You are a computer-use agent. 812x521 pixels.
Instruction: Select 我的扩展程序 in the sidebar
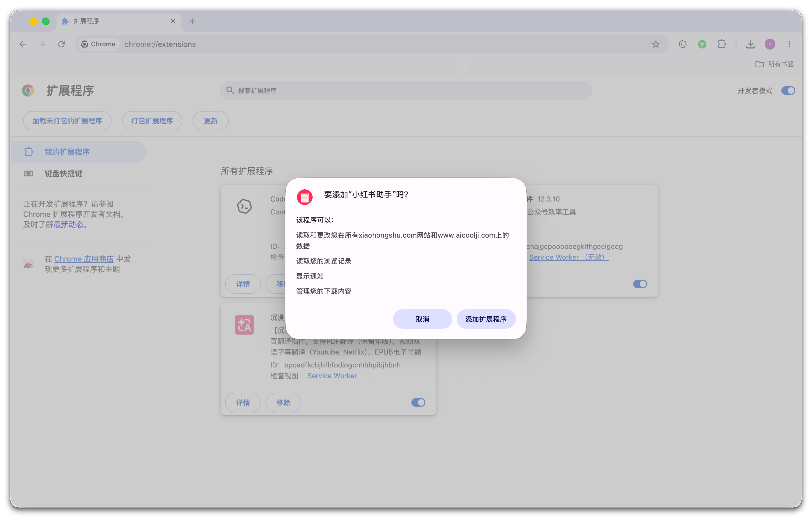coord(79,152)
